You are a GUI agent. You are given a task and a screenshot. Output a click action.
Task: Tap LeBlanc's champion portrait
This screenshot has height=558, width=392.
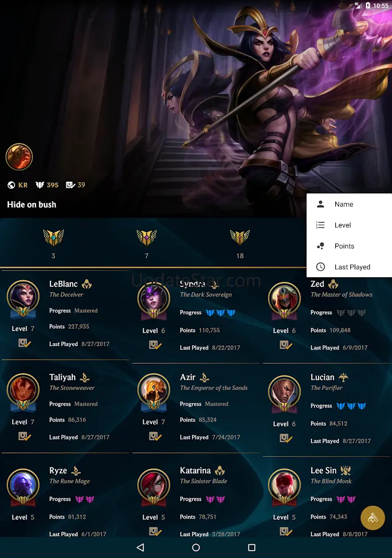click(23, 297)
